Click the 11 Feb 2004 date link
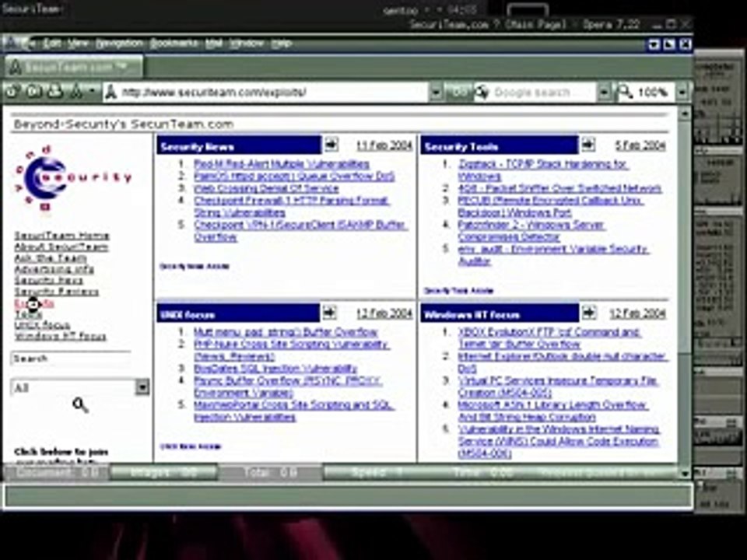Viewport: 747px width, 560px height. (384, 145)
